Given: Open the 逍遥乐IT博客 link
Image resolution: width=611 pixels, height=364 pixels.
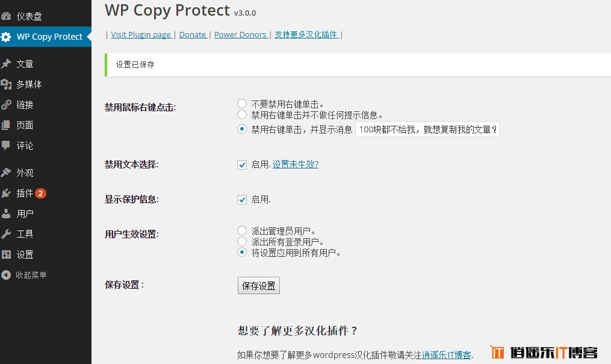Looking at the screenshot, I should pos(447,354).
